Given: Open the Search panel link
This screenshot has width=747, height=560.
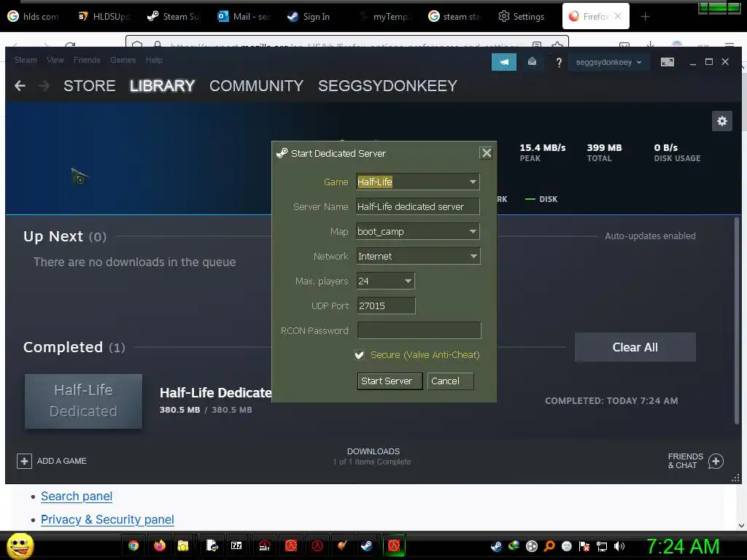Looking at the screenshot, I should click(76, 496).
